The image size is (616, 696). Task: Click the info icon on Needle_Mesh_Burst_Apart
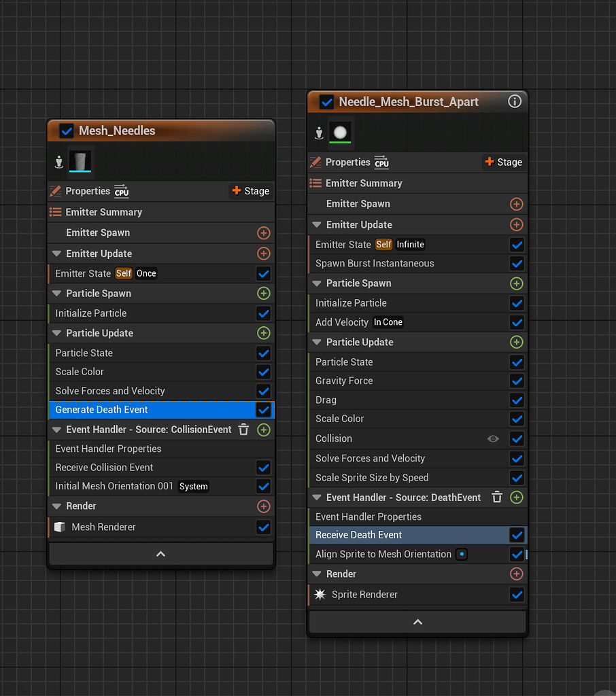pyautogui.click(x=515, y=102)
